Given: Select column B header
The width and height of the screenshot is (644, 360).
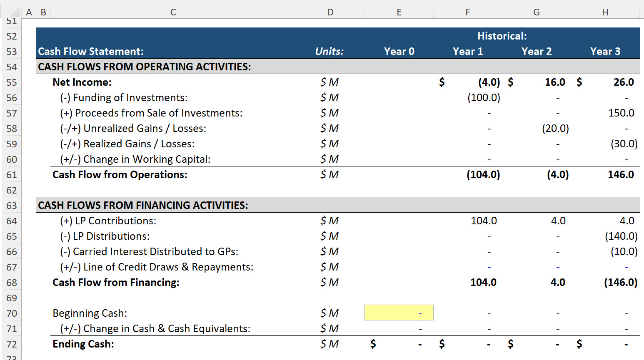Looking at the screenshot, I should tap(43, 12).
